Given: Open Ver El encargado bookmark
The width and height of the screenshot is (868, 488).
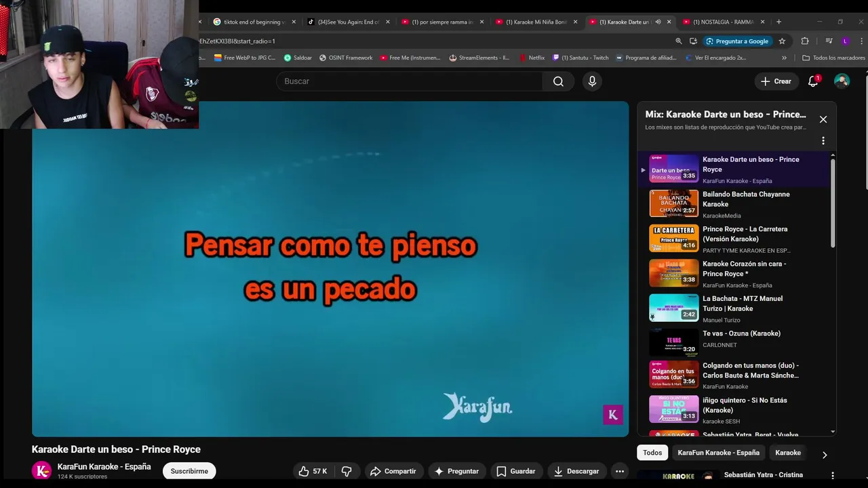Looking at the screenshot, I should click(x=715, y=58).
